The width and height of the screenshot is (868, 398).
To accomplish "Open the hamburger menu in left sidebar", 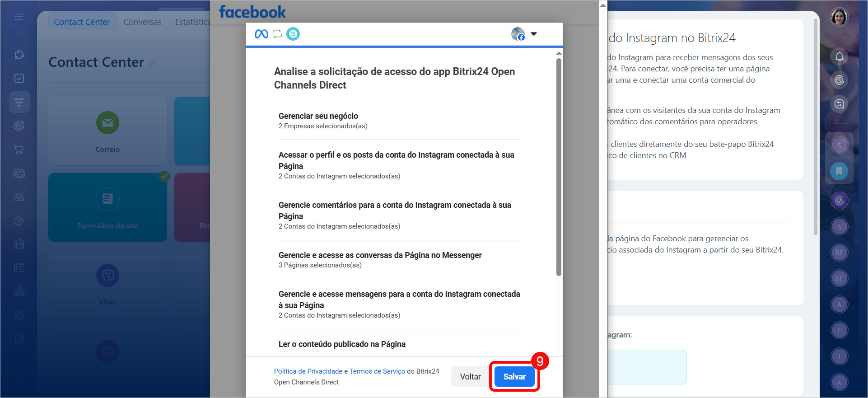I will tap(19, 17).
